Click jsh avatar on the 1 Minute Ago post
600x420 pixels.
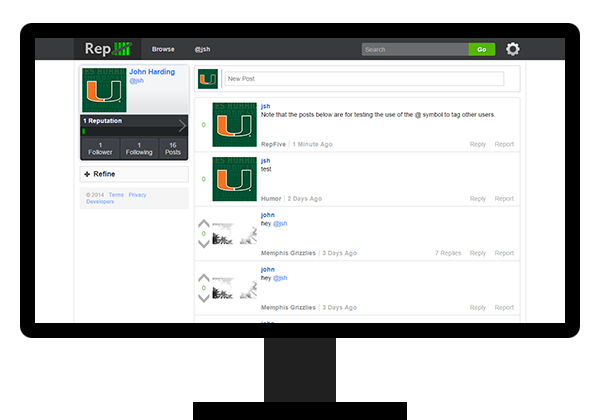pyautogui.click(x=235, y=124)
